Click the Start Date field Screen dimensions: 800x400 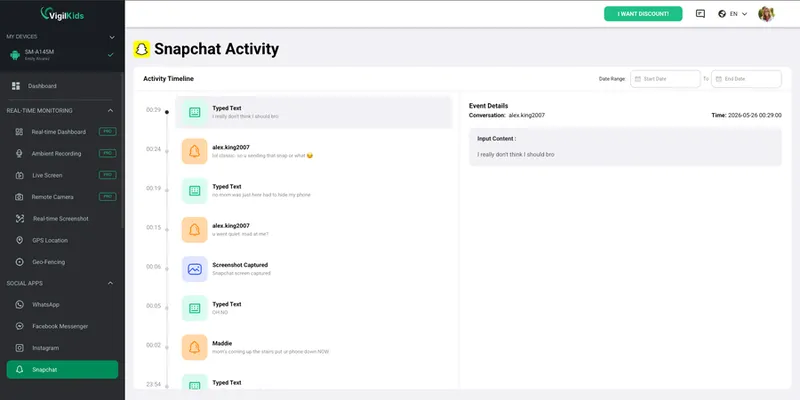[x=665, y=79]
